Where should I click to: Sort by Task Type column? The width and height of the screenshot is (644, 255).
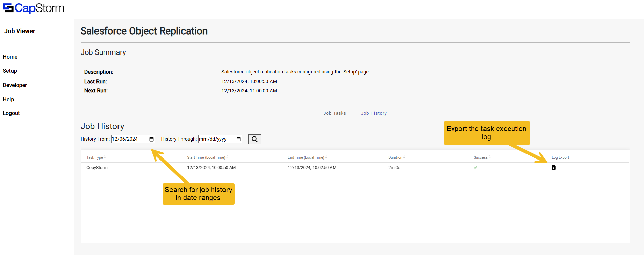point(96,157)
